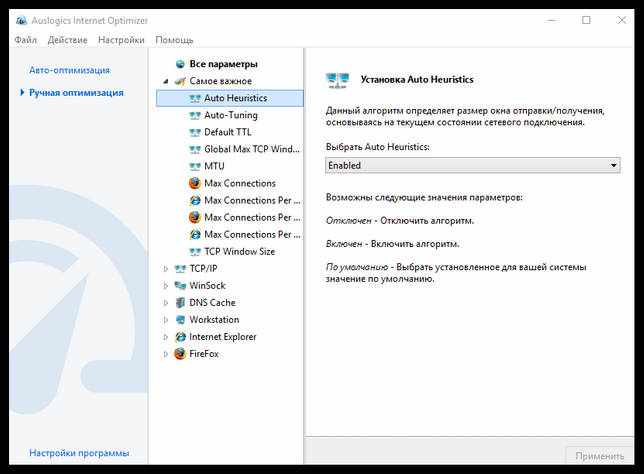Image resolution: width=644 pixels, height=474 pixels.
Task: Select the Auto Heuristics tree item
Action: pyautogui.click(x=230, y=98)
